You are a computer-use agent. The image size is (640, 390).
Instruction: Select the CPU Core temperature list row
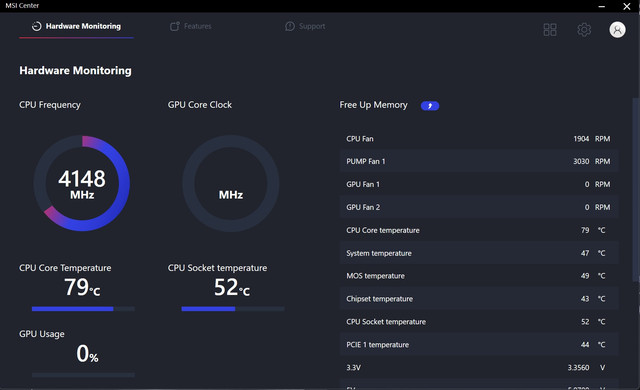point(479,230)
